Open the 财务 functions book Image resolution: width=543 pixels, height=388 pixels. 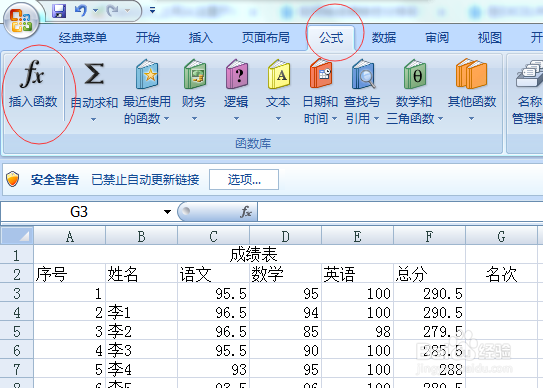195,74
